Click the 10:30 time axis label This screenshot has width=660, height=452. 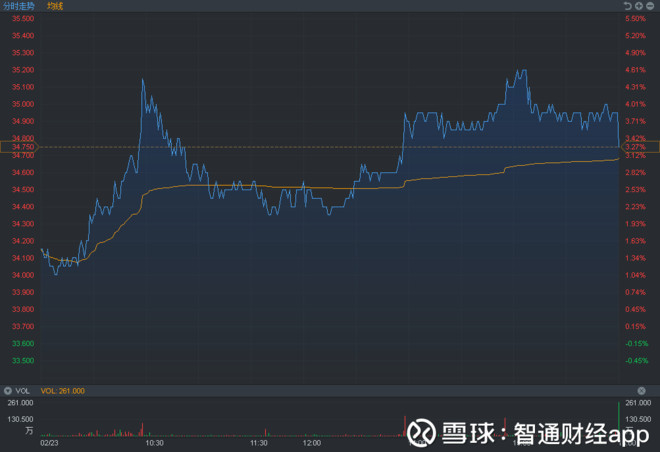click(x=154, y=443)
